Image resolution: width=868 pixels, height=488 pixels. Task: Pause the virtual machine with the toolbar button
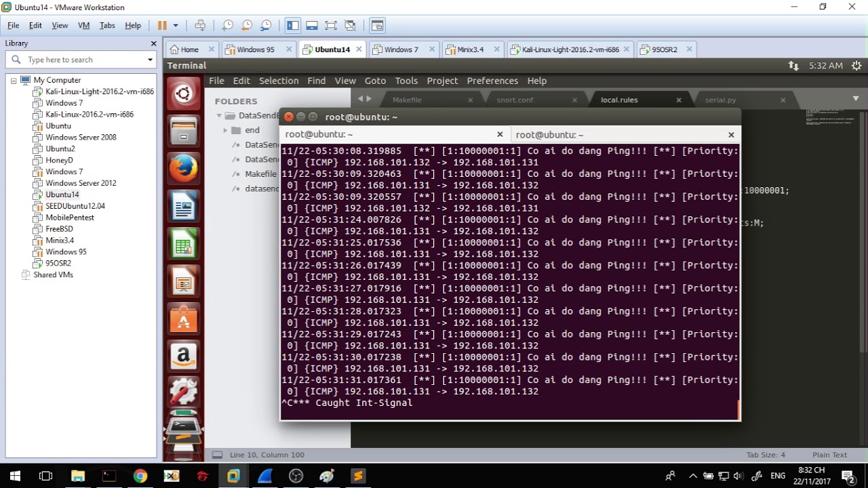(162, 25)
